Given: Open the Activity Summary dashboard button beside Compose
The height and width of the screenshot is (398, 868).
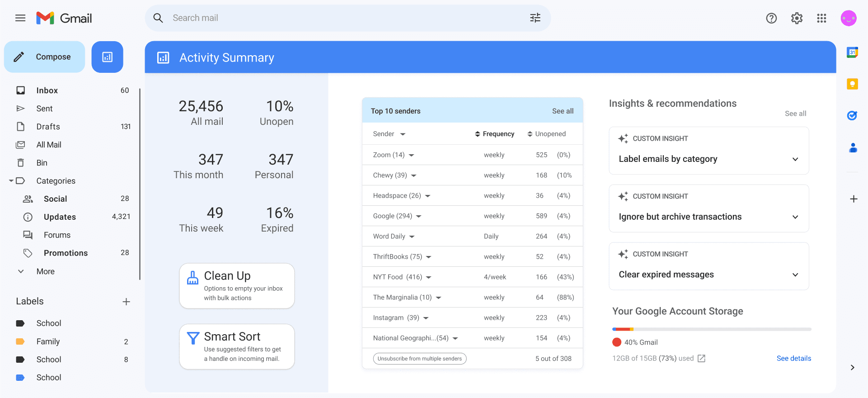Looking at the screenshot, I should click(108, 57).
